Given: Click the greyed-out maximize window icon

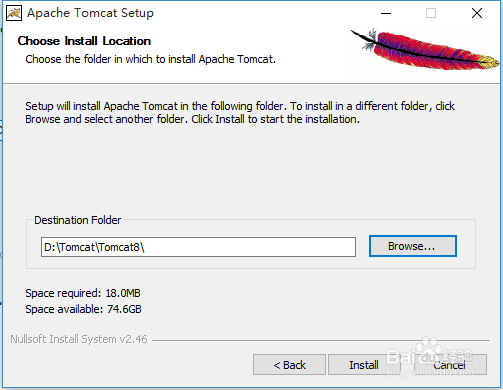Looking at the screenshot, I should [x=431, y=13].
